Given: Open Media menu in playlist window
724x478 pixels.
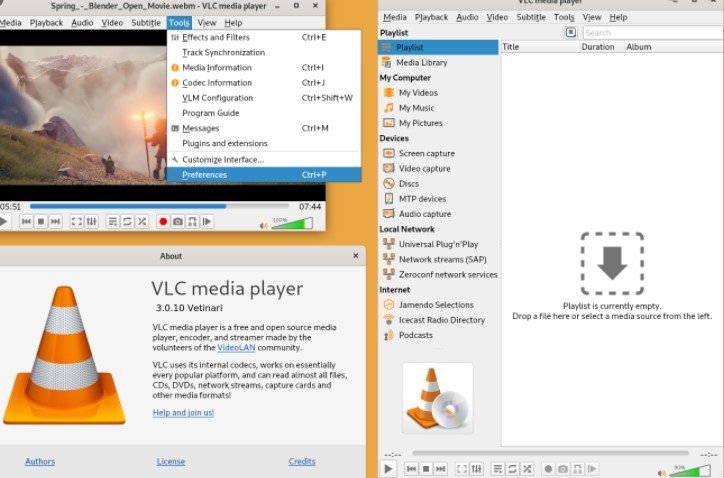Looking at the screenshot, I should click(395, 17).
